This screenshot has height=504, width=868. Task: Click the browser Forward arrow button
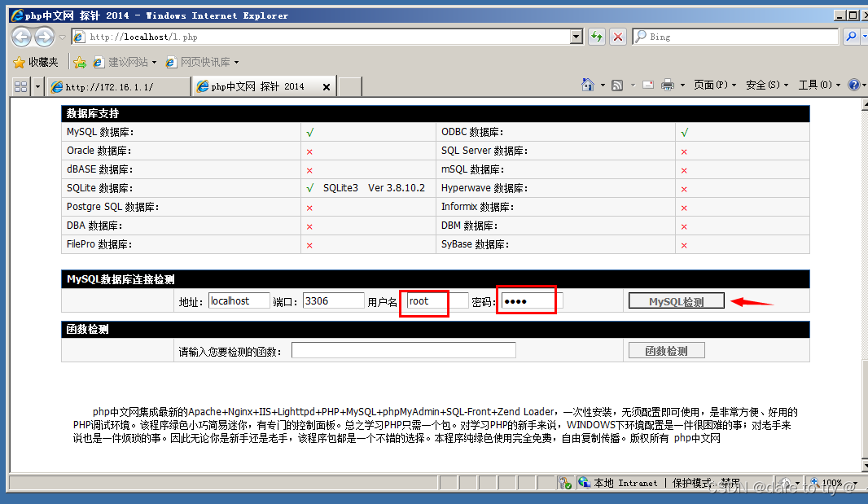[44, 37]
